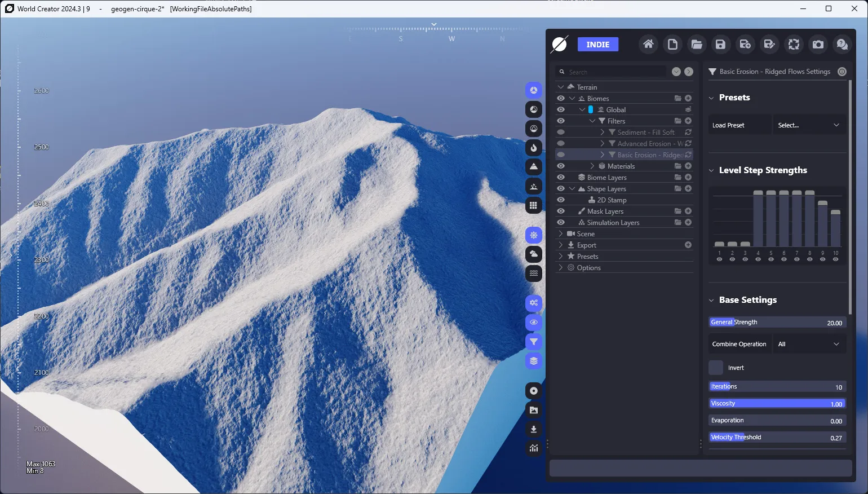Screen dimensions: 868x494
Task: Select the snow-capped mountain viewport icon
Action: point(534,167)
